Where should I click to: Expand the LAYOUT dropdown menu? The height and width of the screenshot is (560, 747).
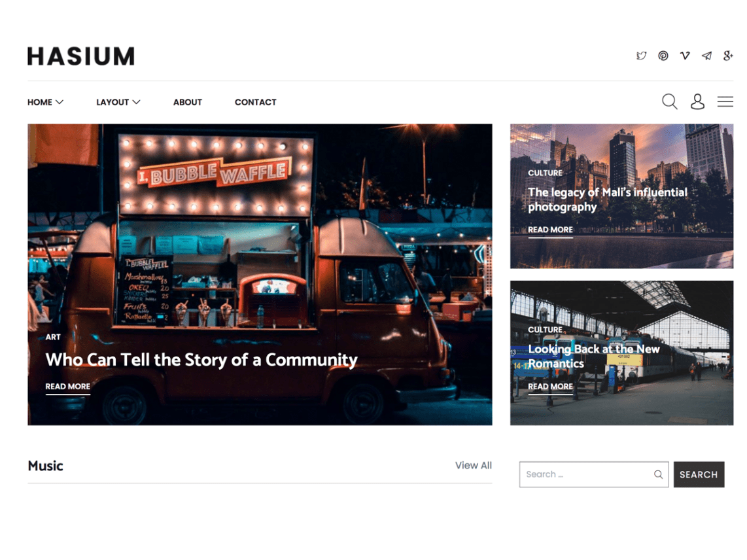[x=118, y=102]
